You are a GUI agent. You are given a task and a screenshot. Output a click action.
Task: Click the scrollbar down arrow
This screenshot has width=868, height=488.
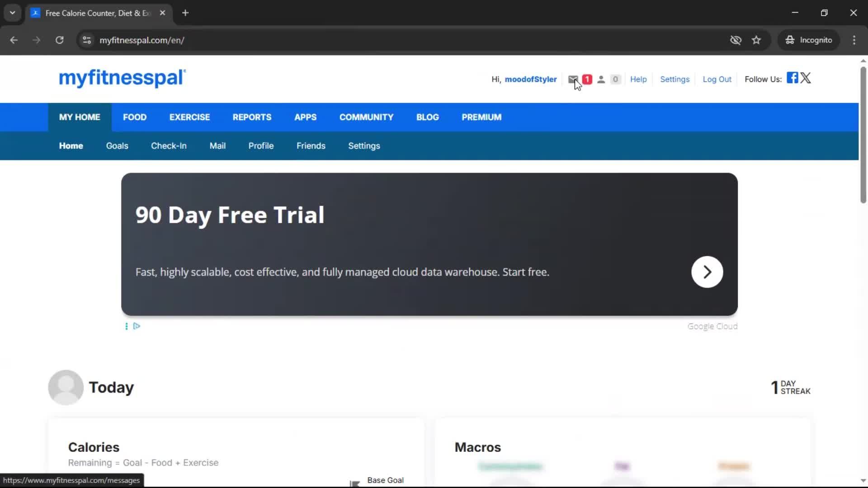point(863,481)
